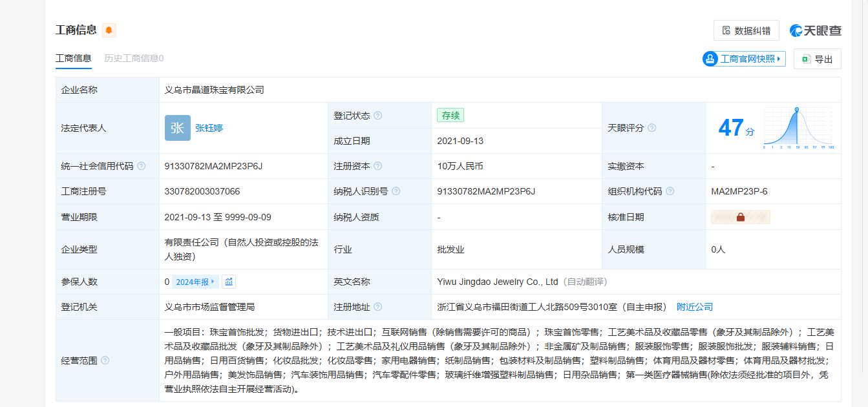Click registered capital 10万人民币
Screen dimensions: 868x407
tap(460, 166)
